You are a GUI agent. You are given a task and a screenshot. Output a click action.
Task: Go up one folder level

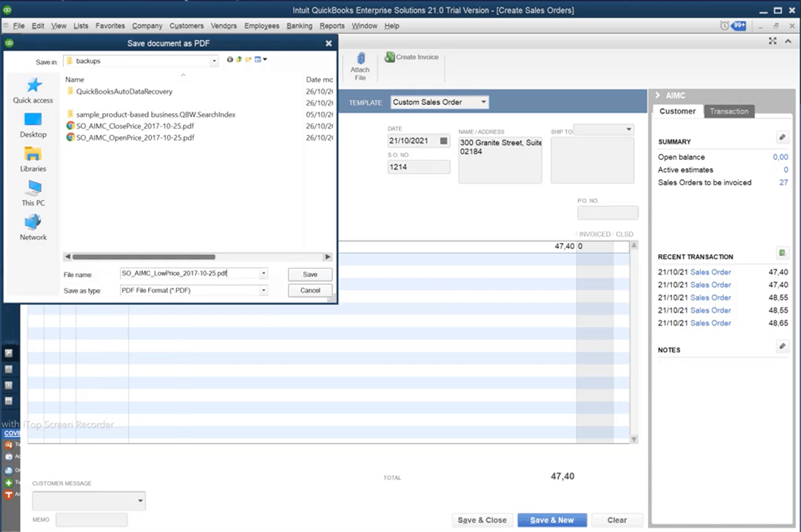tap(239, 60)
